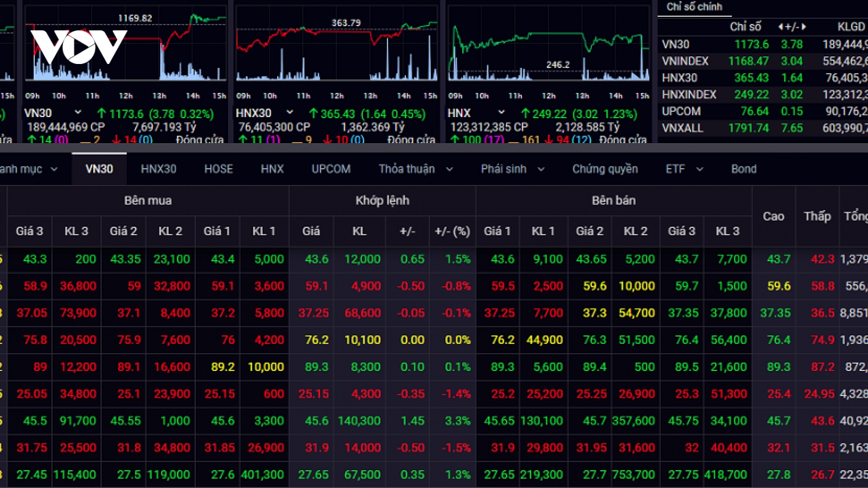Click the Bên mua group header
Image resolution: width=868 pixels, height=488 pixels.
(x=148, y=201)
